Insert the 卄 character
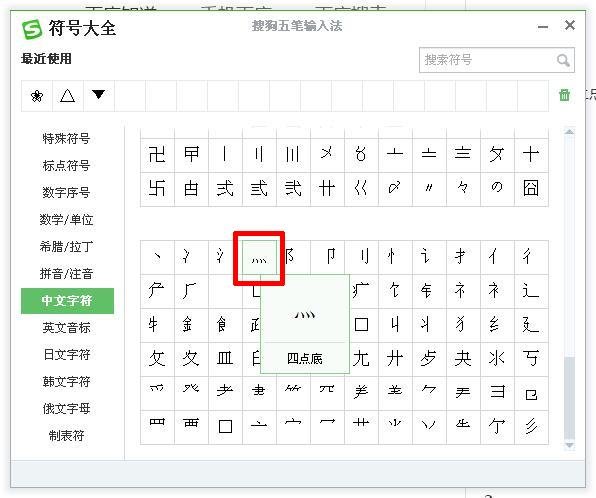The image size is (596, 498). [327, 189]
